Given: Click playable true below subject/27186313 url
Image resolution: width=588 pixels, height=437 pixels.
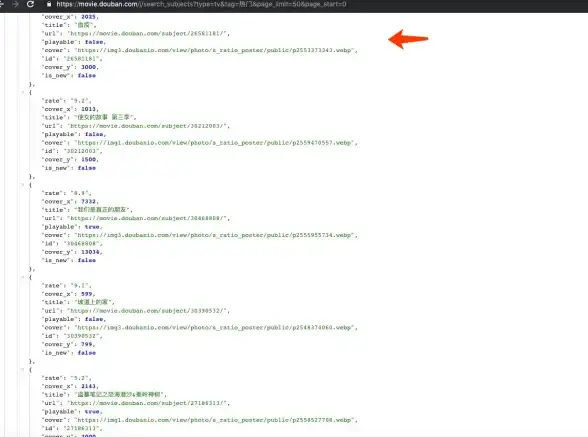Looking at the screenshot, I should click(x=72, y=412).
